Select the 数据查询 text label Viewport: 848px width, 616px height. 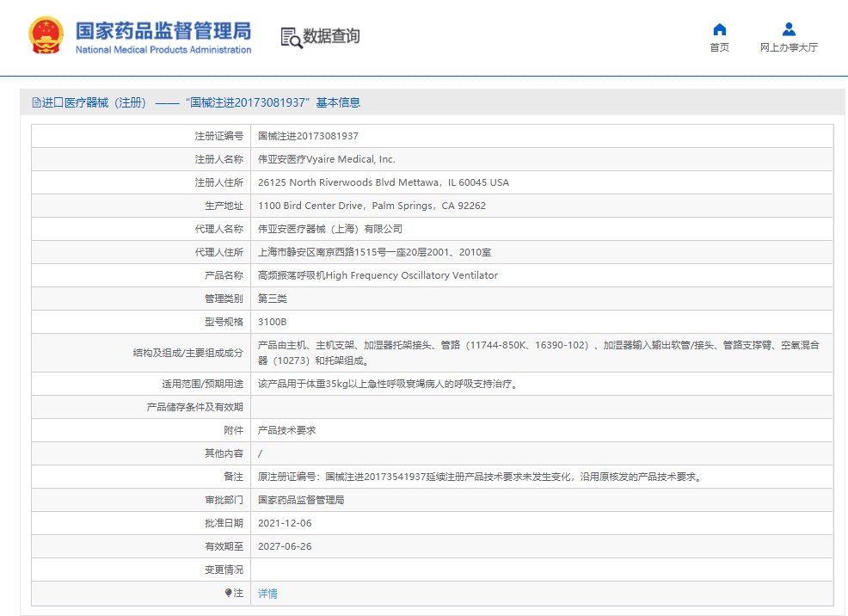(x=331, y=36)
